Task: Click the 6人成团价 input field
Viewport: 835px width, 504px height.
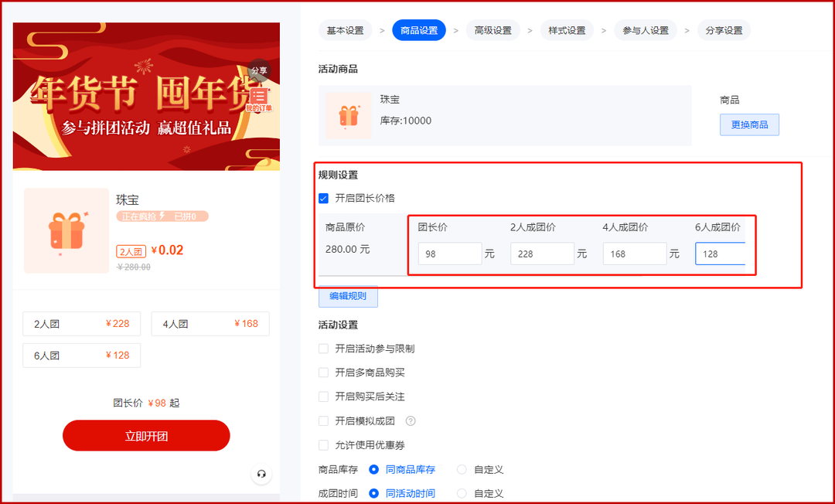Action: 721,254
